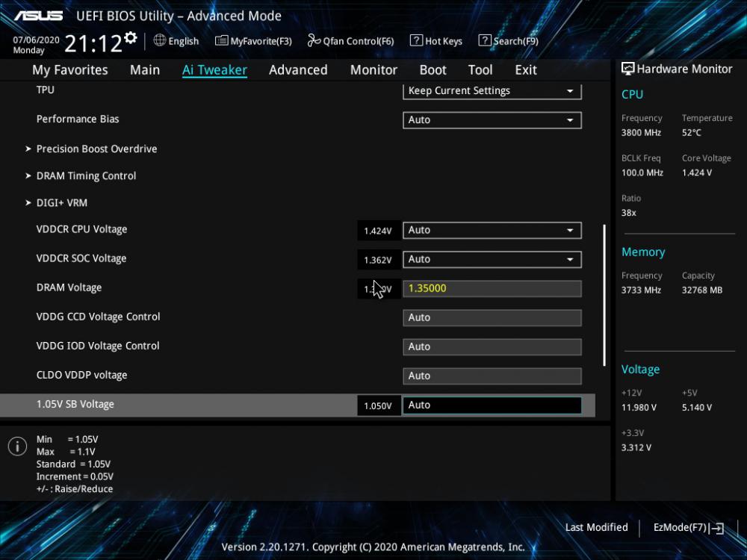Open the Exit tab

(526, 70)
